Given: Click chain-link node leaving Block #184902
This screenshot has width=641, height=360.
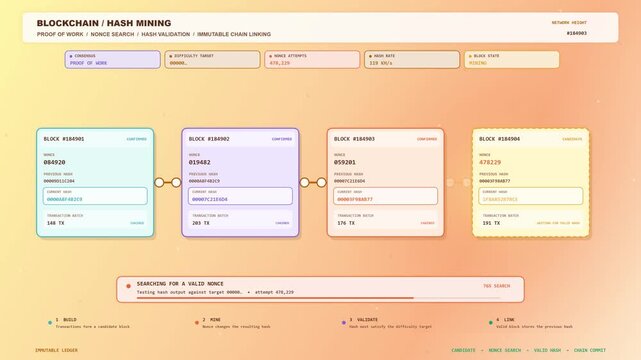Looking at the screenshot, I should click(x=305, y=183).
